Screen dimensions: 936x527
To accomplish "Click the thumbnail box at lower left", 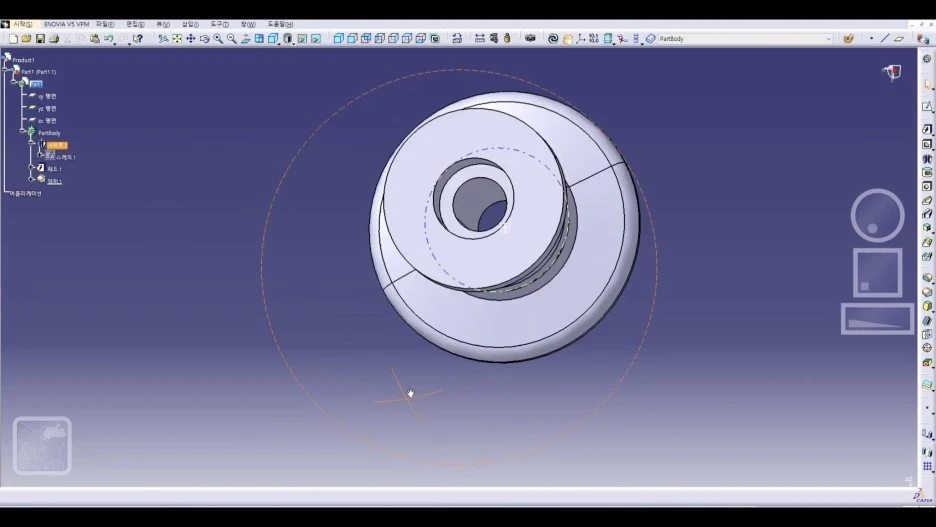I will coord(42,446).
